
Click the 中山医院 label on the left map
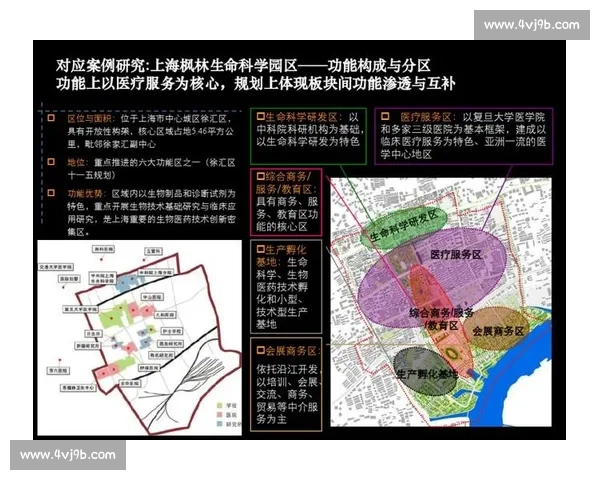(x=153, y=297)
